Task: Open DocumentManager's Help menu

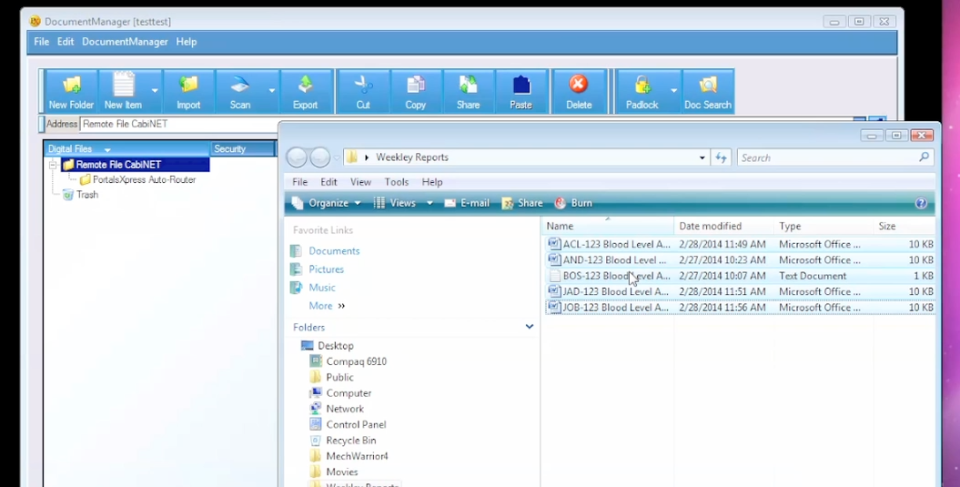Action: [x=186, y=42]
